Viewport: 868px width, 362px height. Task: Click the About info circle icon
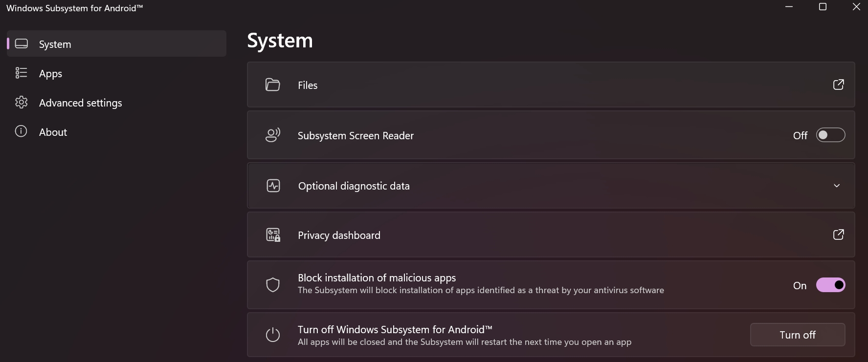tap(21, 131)
